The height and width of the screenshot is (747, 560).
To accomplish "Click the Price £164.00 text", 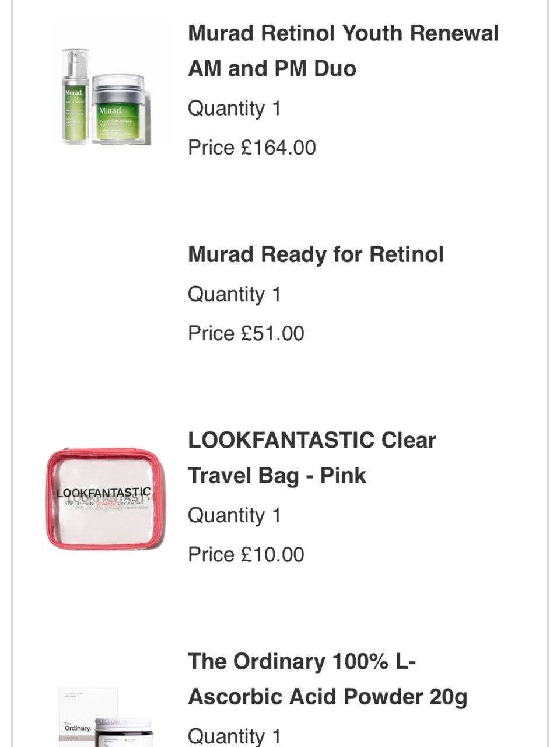I will [252, 148].
